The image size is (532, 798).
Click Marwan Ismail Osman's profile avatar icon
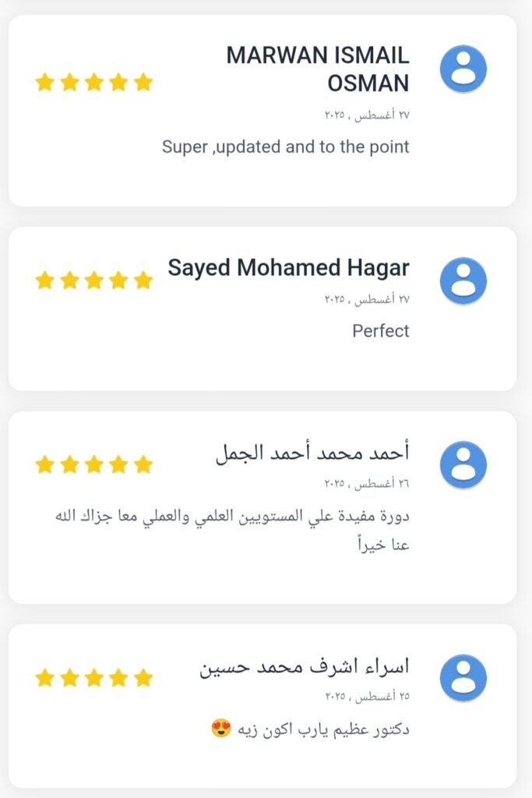click(463, 69)
